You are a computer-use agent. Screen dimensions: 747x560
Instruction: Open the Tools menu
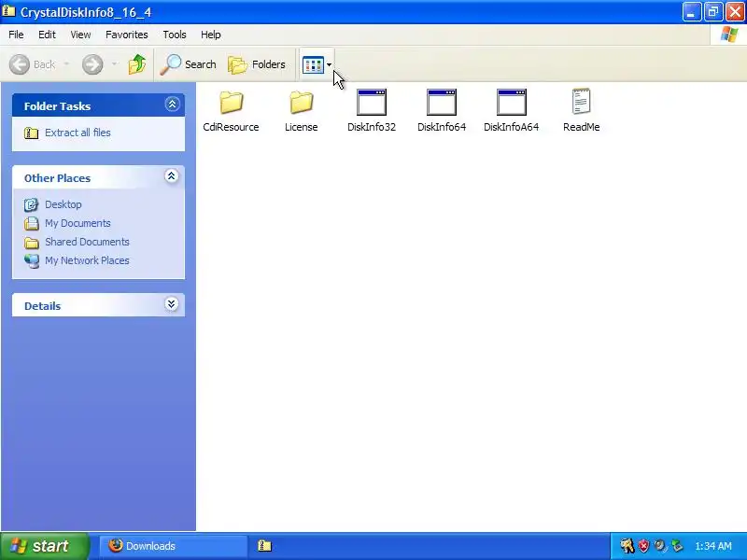pos(175,35)
